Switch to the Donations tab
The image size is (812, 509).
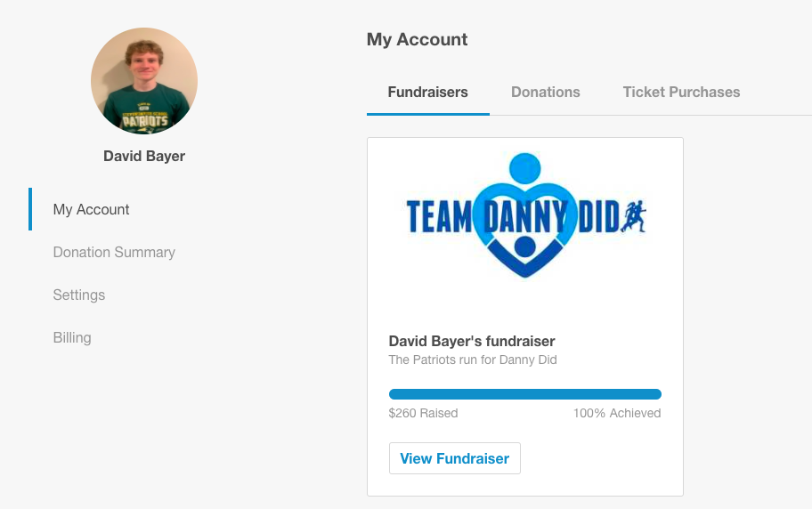(545, 92)
